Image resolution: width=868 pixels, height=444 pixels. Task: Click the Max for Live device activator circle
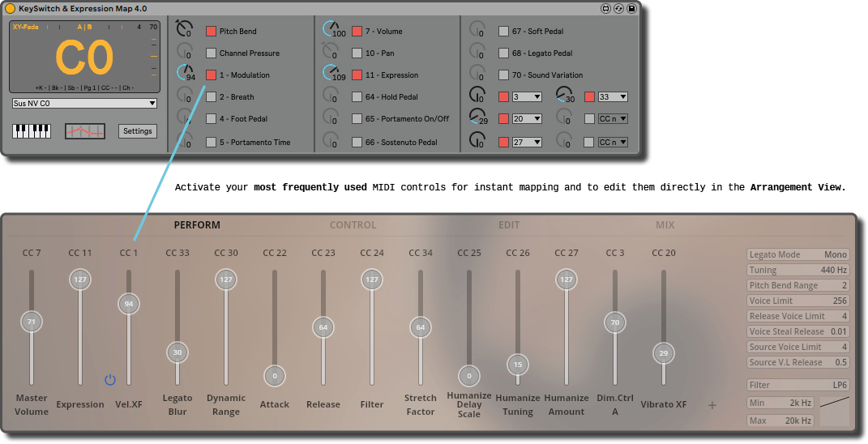point(10,8)
